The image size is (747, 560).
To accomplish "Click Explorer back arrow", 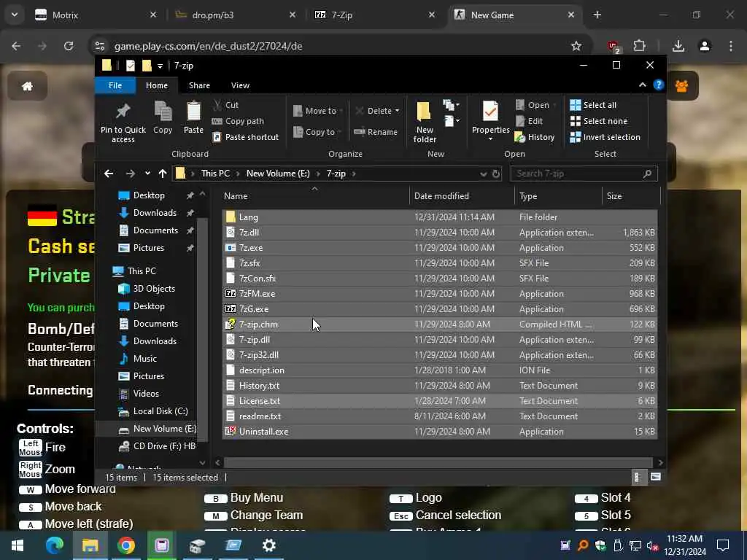I will 109,174.
